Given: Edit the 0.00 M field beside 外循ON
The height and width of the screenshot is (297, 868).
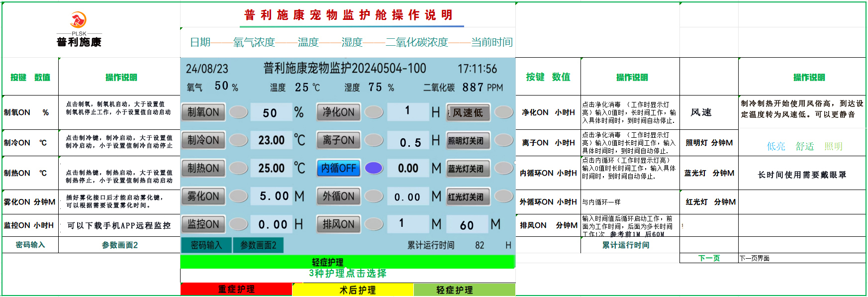Looking at the screenshot, I should point(408,196).
